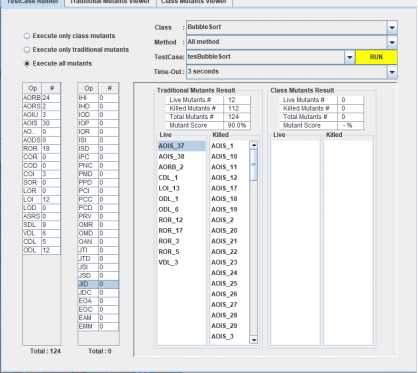Click the EAM class operator row
The image size is (418, 373).
(98, 318)
